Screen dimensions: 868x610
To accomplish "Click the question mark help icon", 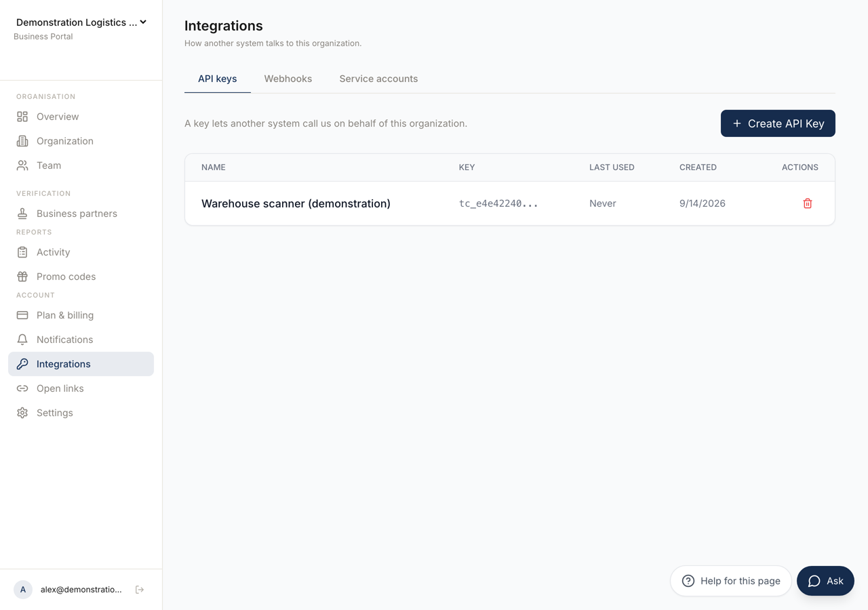I will [688, 581].
